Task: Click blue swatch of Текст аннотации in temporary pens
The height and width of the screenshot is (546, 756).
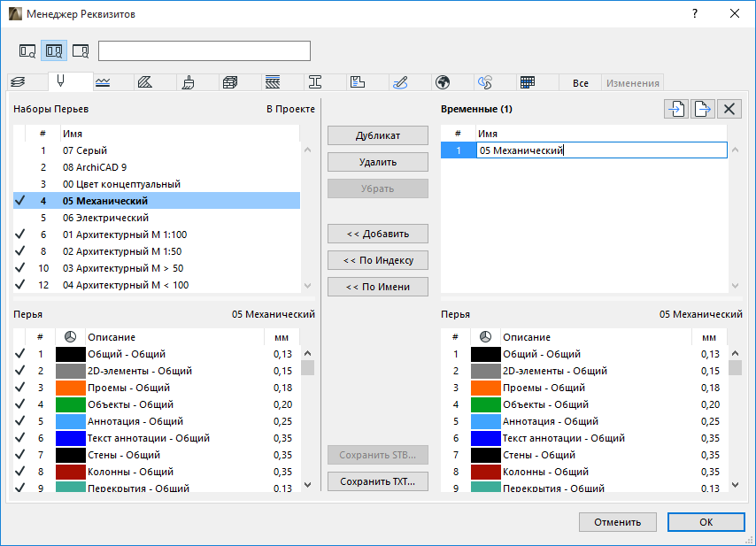Action: pos(485,438)
